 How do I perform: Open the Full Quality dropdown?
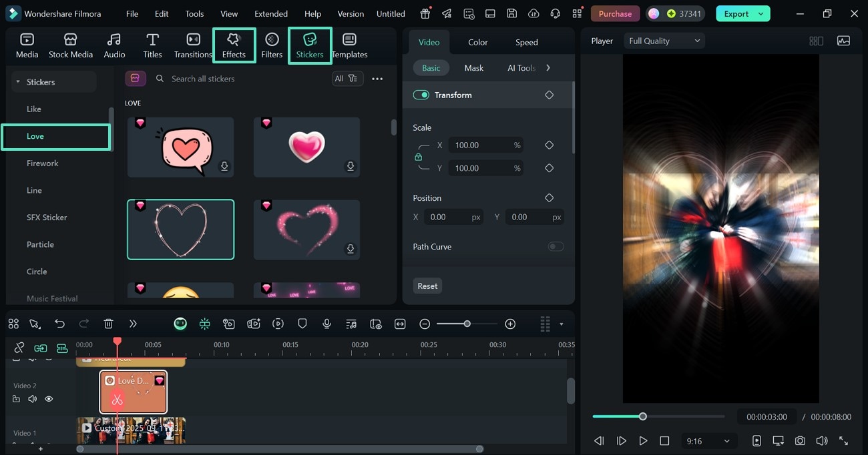(664, 41)
